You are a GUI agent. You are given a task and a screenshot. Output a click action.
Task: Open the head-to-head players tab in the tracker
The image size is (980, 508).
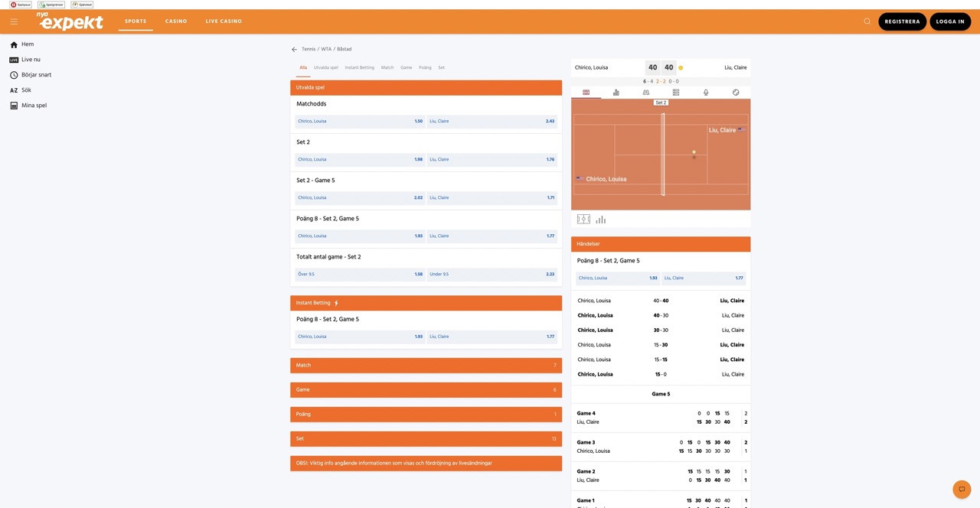(x=645, y=93)
